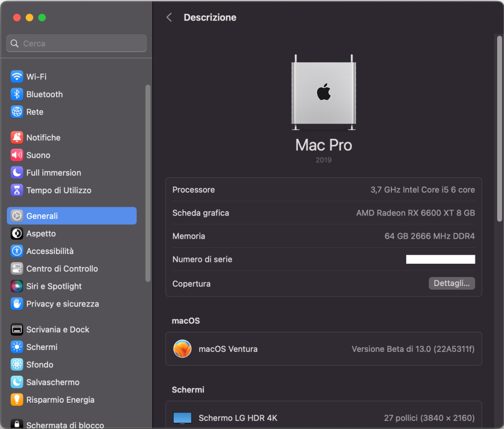Click the main panel scrollbar
The width and height of the screenshot is (504, 429).
click(499, 129)
